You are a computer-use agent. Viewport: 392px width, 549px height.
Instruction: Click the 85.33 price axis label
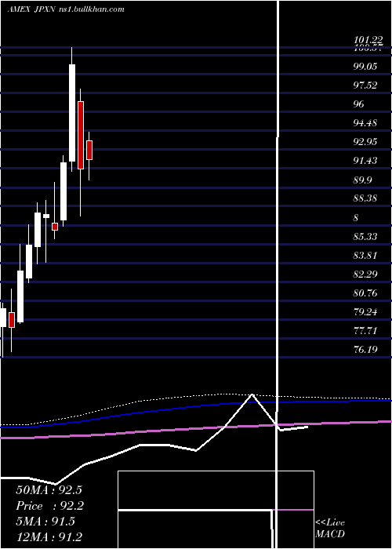pos(365,237)
